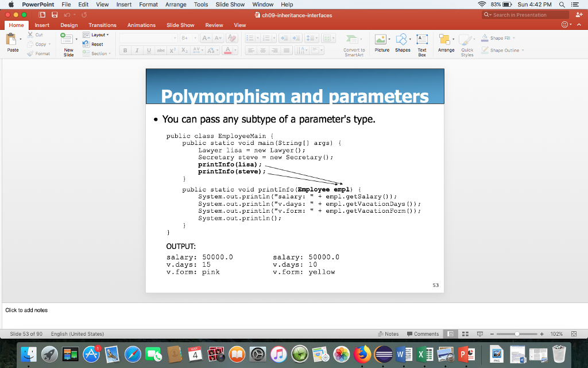This screenshot has width=588, height=368.
Task: Toggle Superscript formatting
Action: [x=172, y=51]
